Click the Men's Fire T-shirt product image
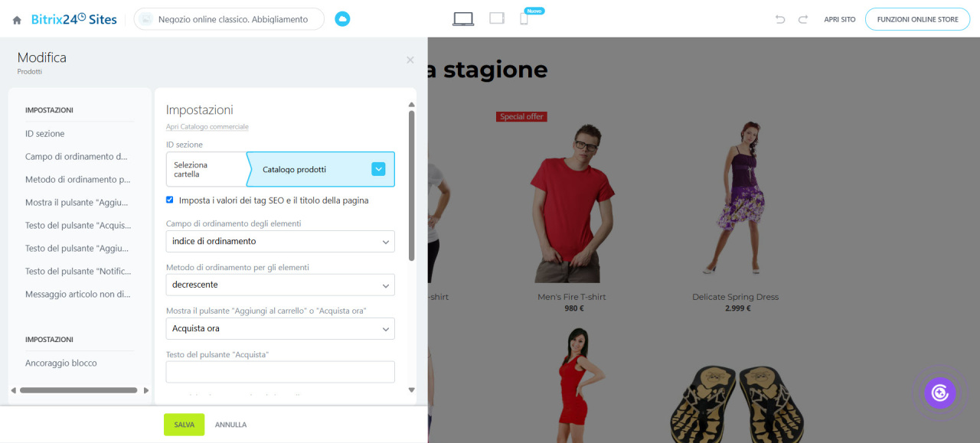Viewport: 980px width, 443px height. click(571, 201)
